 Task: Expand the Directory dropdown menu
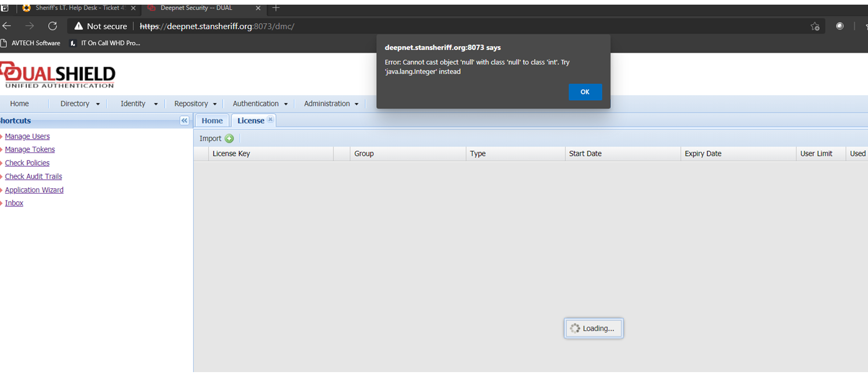click(80, 104)
